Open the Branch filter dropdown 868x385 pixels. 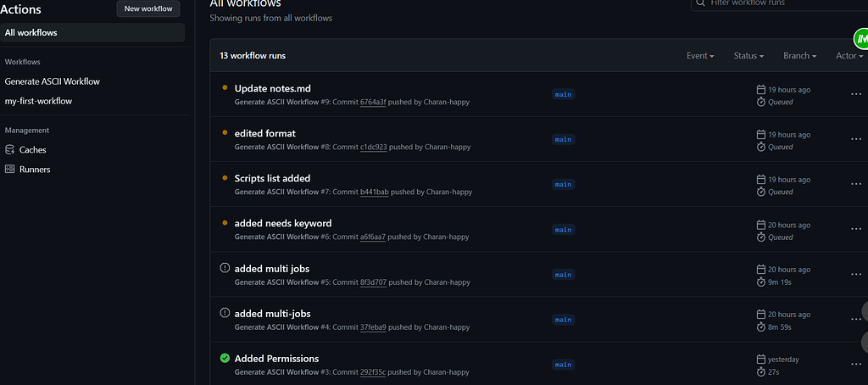(x=799, y=56)
